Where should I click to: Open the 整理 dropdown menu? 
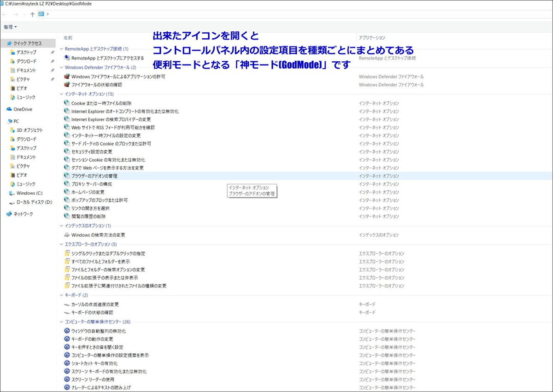coord(10,27)
